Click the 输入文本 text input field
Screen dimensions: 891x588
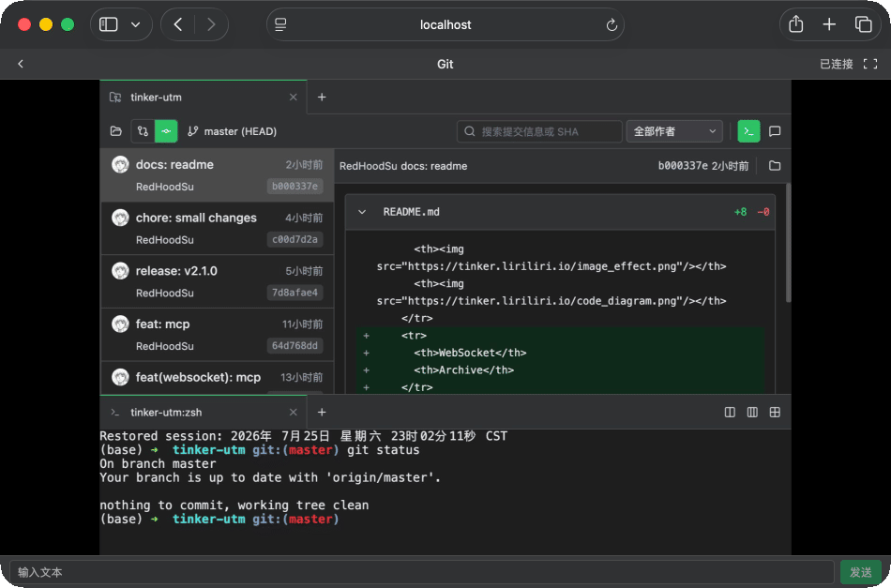422,572
